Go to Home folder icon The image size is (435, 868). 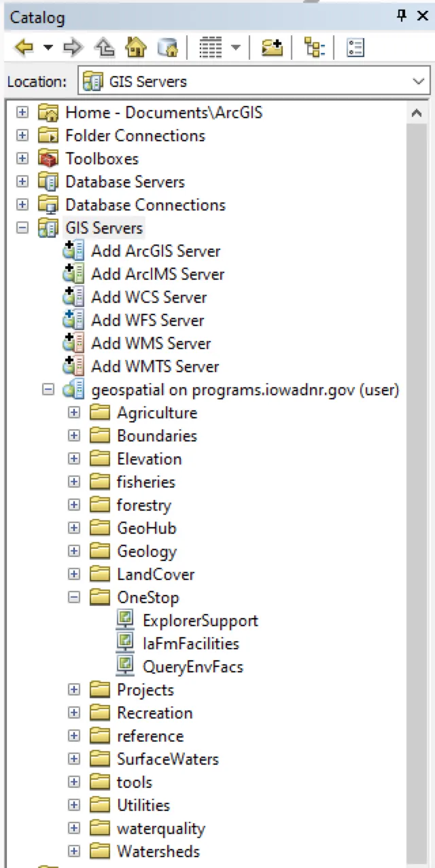(136, 48)
